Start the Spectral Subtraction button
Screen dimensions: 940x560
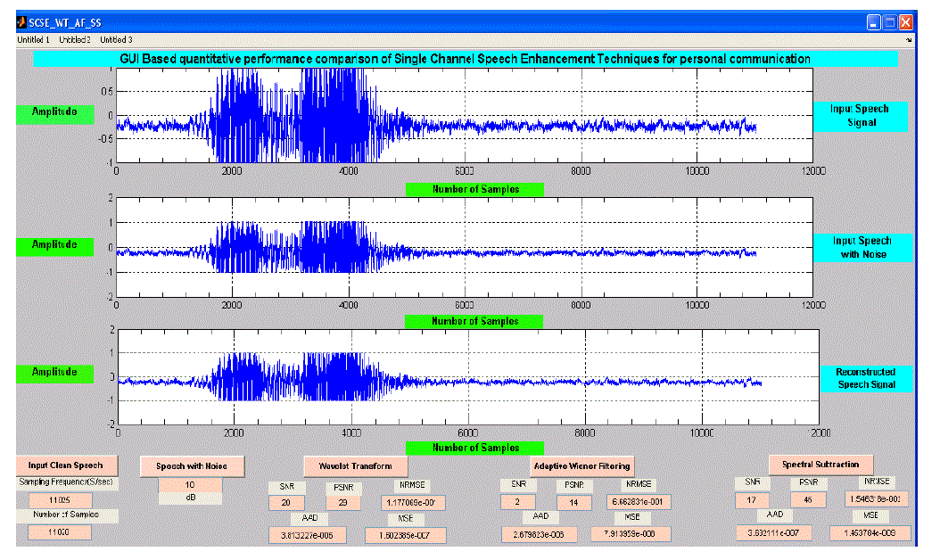[x=820, y=465]
